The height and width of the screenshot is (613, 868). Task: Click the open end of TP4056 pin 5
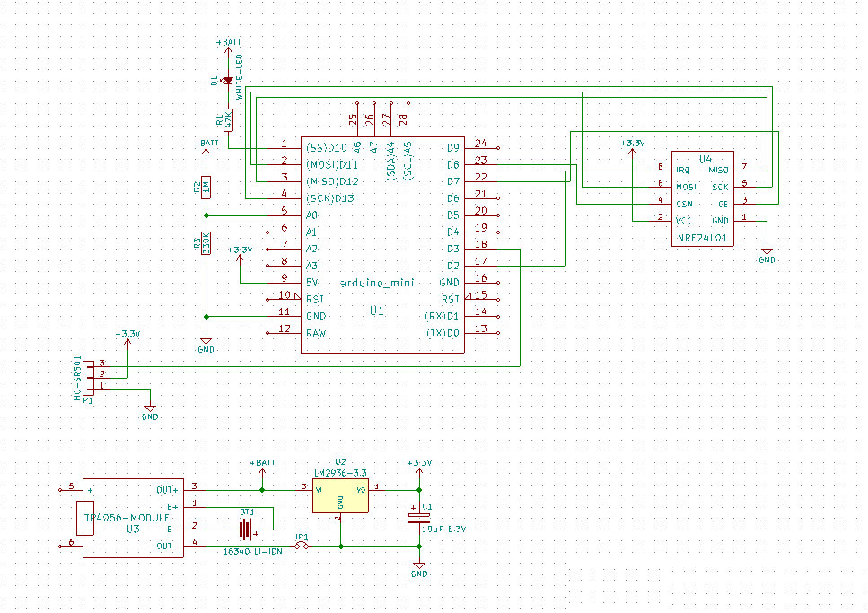pos(60,490)
